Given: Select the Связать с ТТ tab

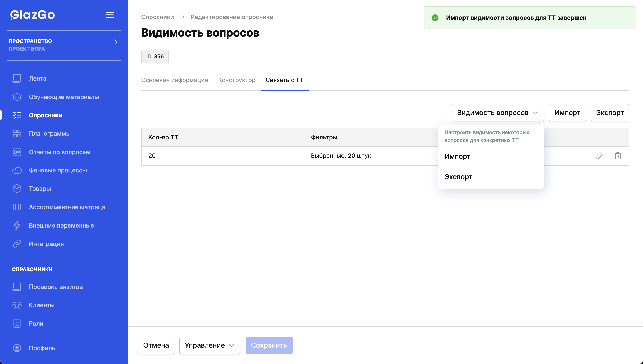Looking at the screenshot, I should click(285, 80).
